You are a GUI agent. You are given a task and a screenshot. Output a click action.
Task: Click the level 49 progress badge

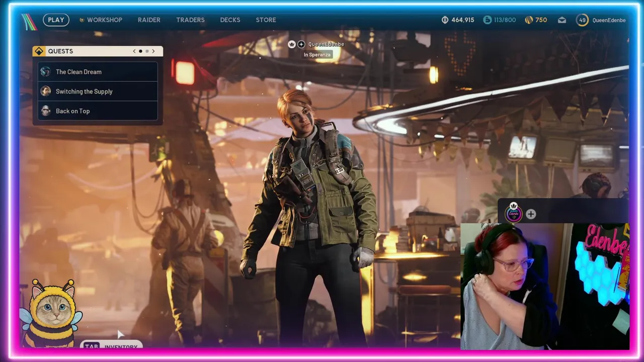tap(582, 20)
